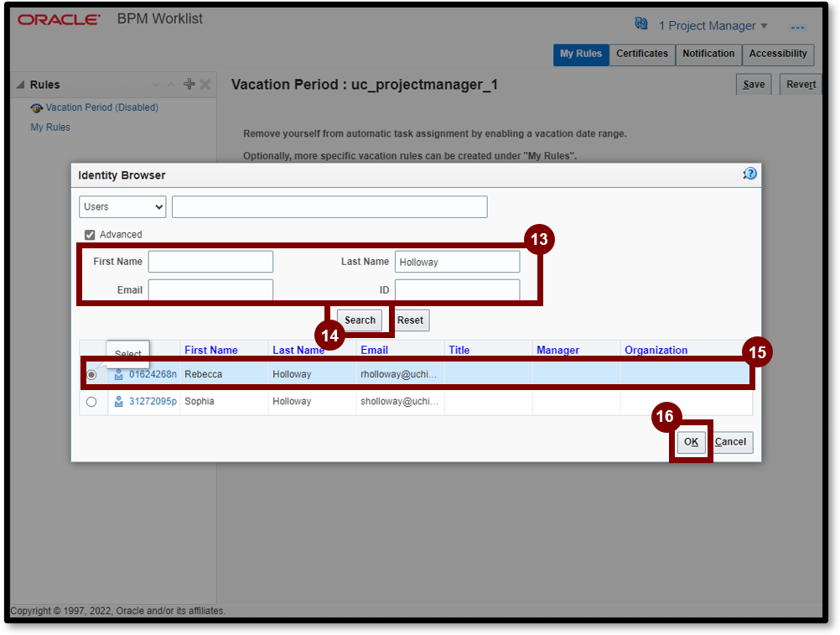
Task: Switch to the Notification tab
Action: [x=708, y=55]
